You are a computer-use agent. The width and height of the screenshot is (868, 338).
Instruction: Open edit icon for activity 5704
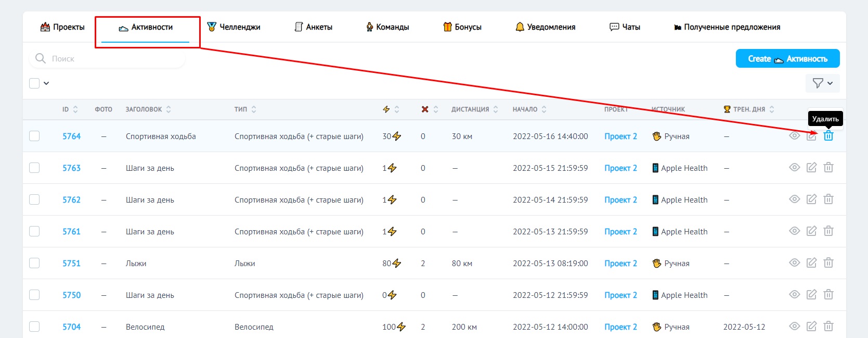tap(811, 327)
